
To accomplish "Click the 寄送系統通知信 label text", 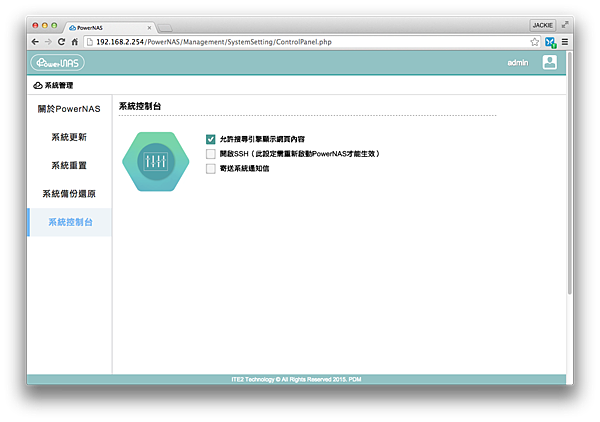I will click(245, 169).
